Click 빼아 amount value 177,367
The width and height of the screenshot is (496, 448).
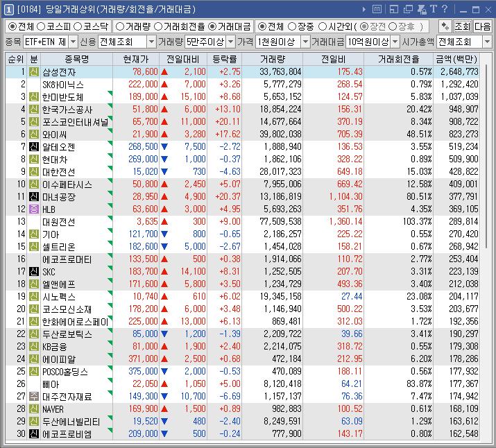(463, 384)
